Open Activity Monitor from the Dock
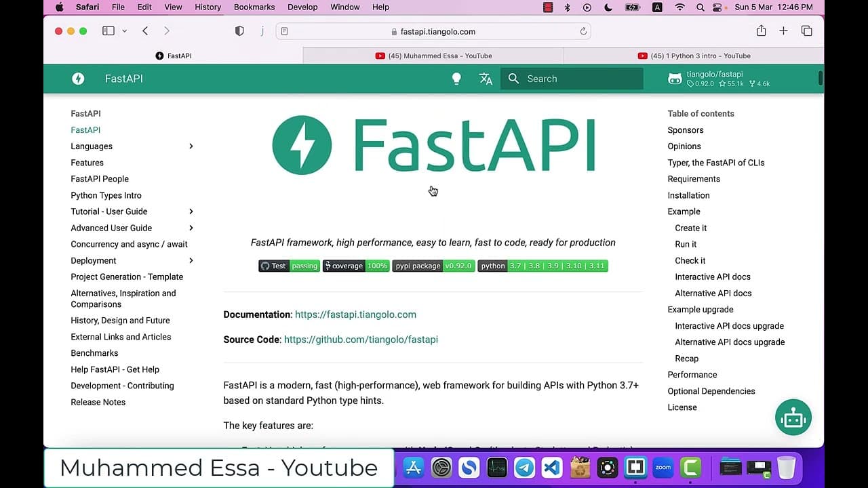Image resolution: width=868 pixels, height=488 pixels. [x=496, y=468]
